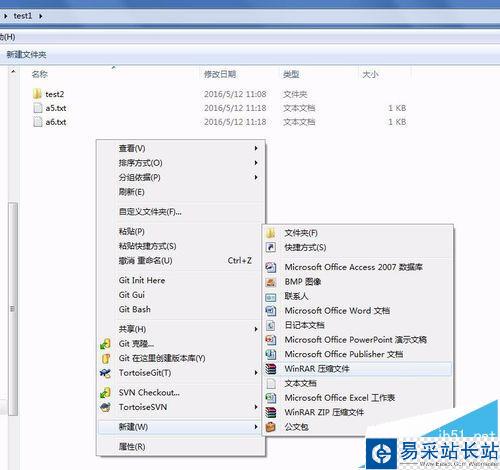Click the 文件夹(F) folder icon in submenu
Viewport: 500px width, 470px height.
tap(271, 233)
